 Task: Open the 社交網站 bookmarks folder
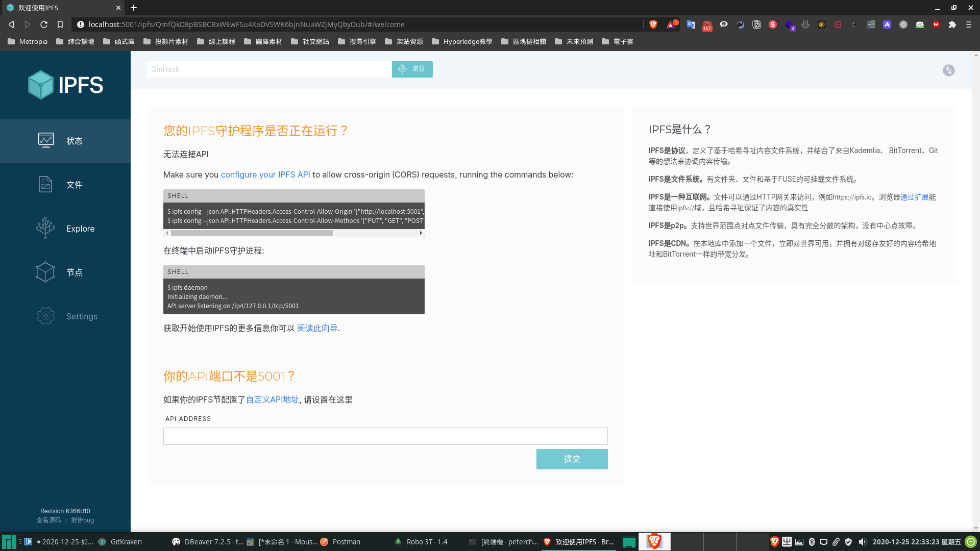[x=310, y=42]
